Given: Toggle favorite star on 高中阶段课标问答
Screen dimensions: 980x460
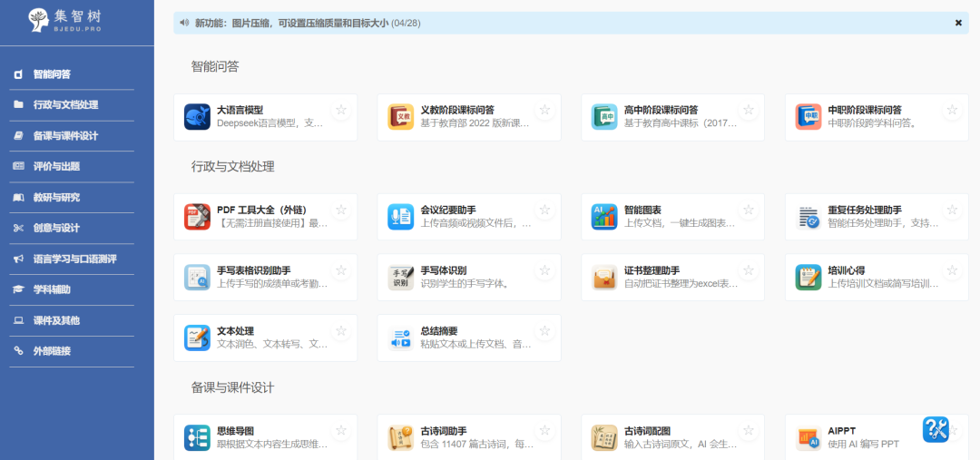Looking at the screenshot, I should click(749, 110).
